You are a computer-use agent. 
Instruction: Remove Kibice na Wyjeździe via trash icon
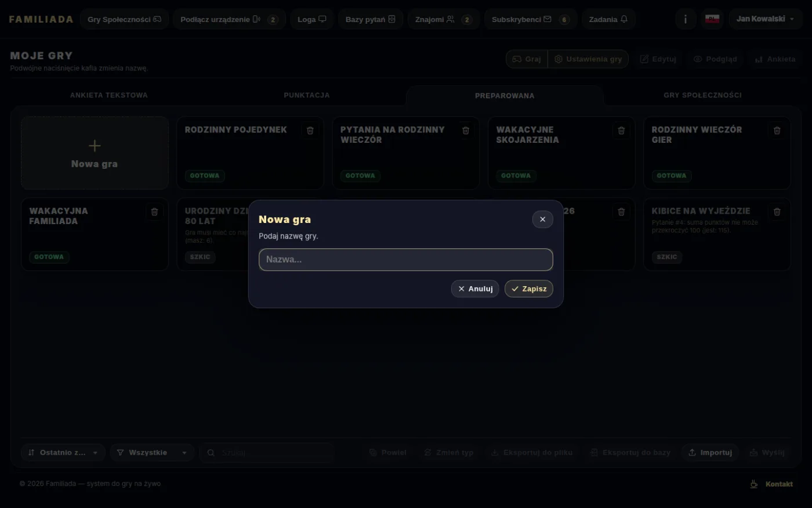[x=777, y=212]
